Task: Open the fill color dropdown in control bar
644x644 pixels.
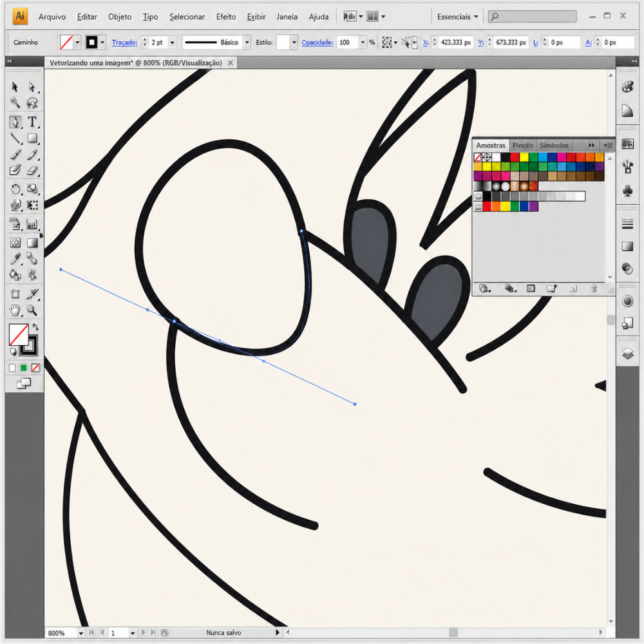Action: [x=77, y=43]
